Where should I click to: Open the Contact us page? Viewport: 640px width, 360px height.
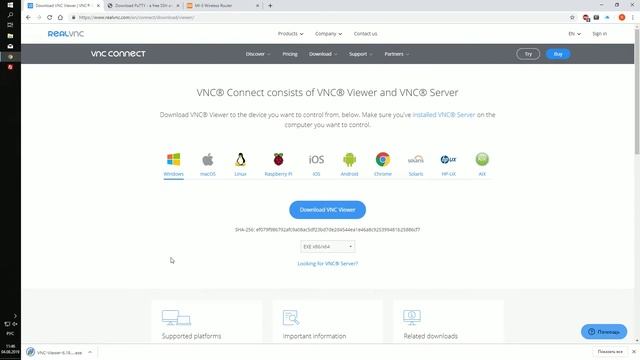365,34
